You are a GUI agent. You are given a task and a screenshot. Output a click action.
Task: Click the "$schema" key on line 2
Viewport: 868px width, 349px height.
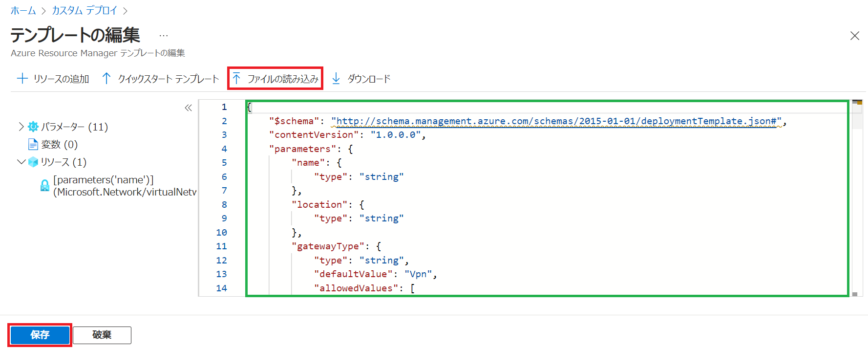294,121
